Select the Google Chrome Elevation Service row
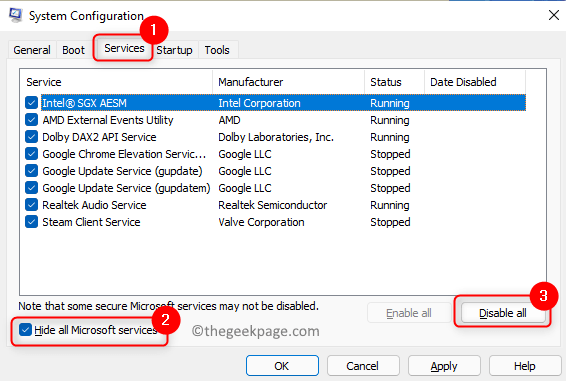This screenshot has width=566, height=381. point(276,154)
